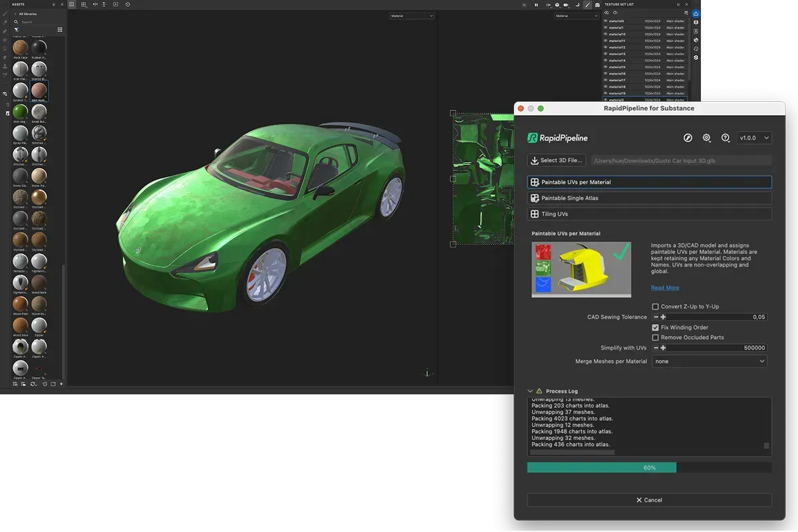Click the RapidPipeline key/license icon
This screenshot has height=532, width=798.
(x=688, y=138)
